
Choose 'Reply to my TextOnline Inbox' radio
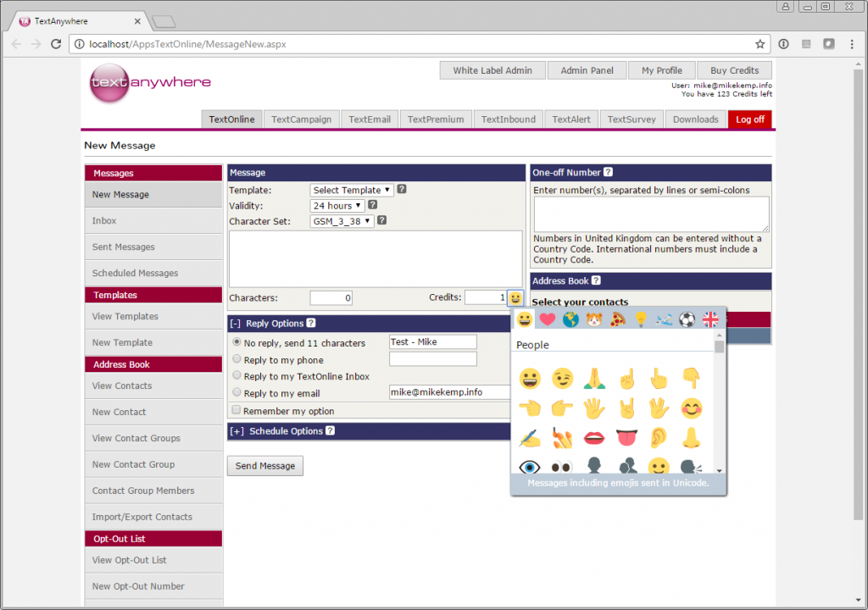[x=236, y=375]
